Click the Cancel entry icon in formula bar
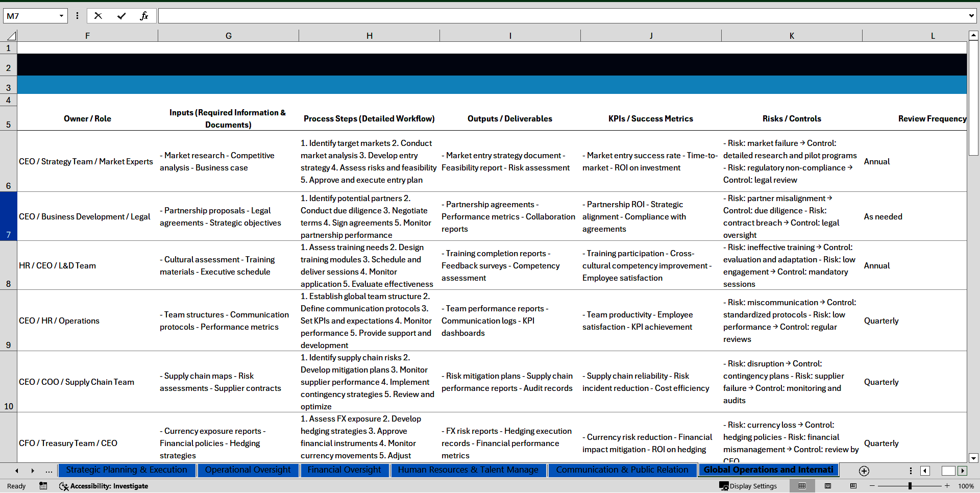 pyautogui.click(x=98, y=16)
